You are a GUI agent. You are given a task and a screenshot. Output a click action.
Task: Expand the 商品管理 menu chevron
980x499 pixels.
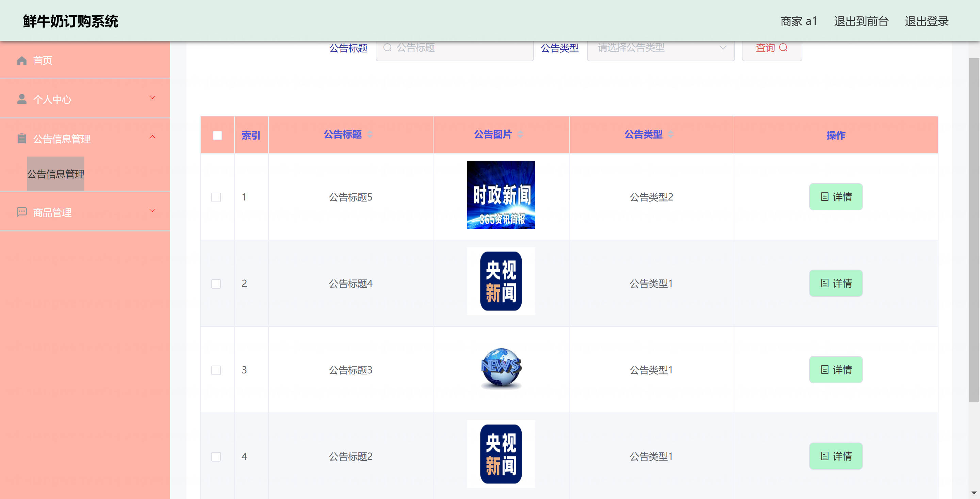[152, 210]
